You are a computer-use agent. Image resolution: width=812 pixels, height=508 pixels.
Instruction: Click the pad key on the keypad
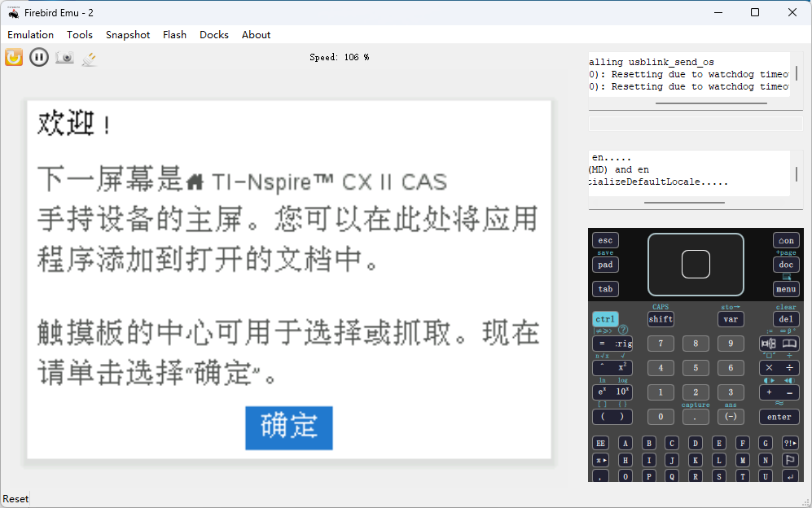point(605,265)
